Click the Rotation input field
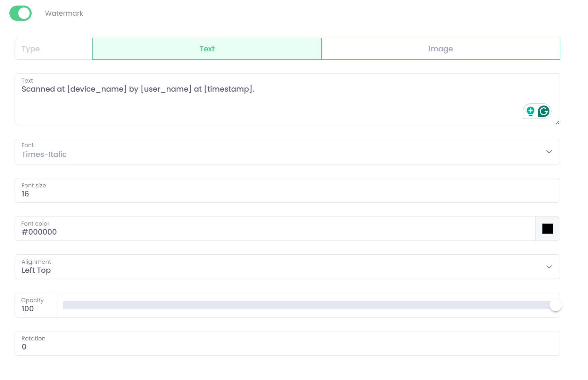Screen dimensions: 588x380 pos(278,347)
